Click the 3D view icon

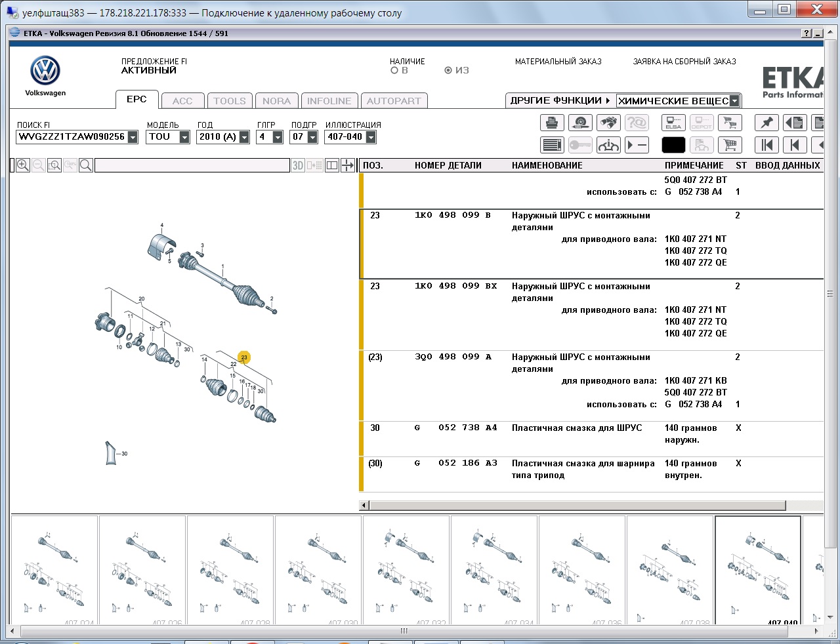[298, 165]
